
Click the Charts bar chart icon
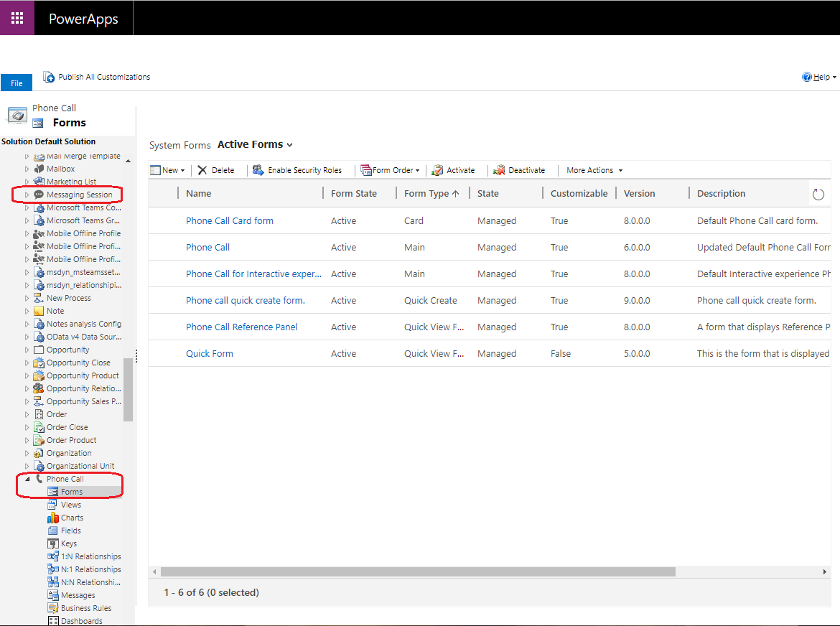[x=52, y=518]
